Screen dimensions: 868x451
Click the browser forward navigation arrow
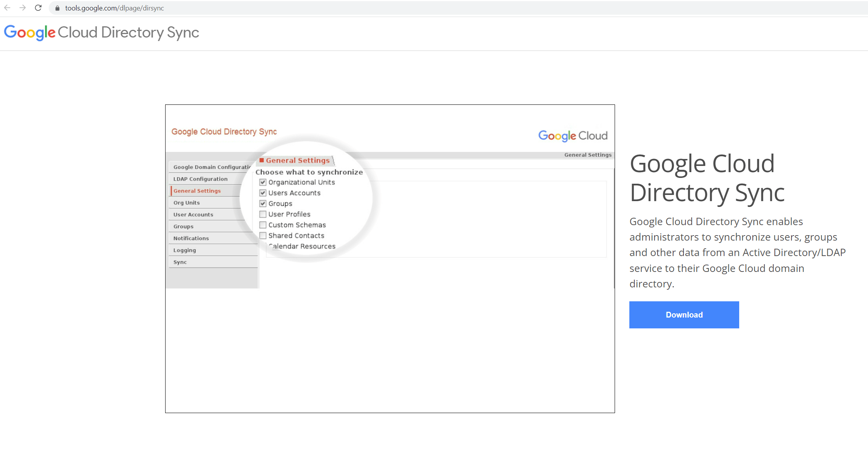coord(23,8)
